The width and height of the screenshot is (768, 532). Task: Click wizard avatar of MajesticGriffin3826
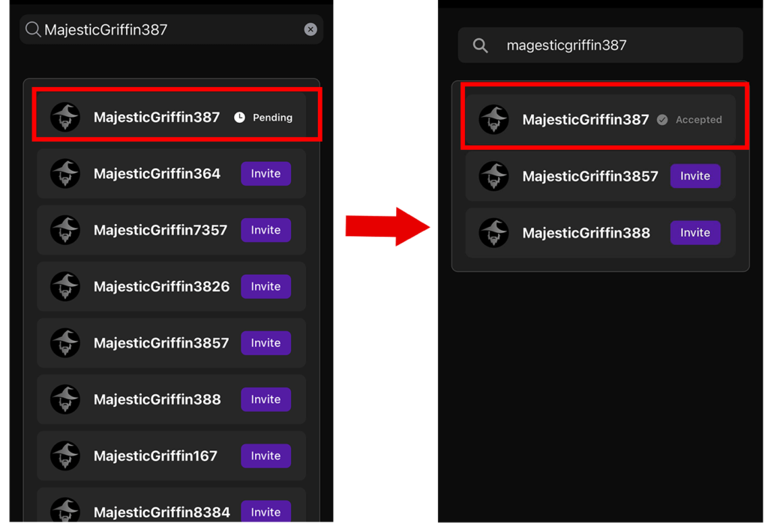pos(65,287)
